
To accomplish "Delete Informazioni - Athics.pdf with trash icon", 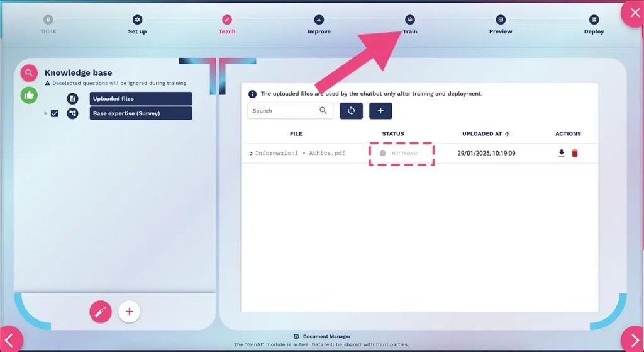I will pos(575,153).
